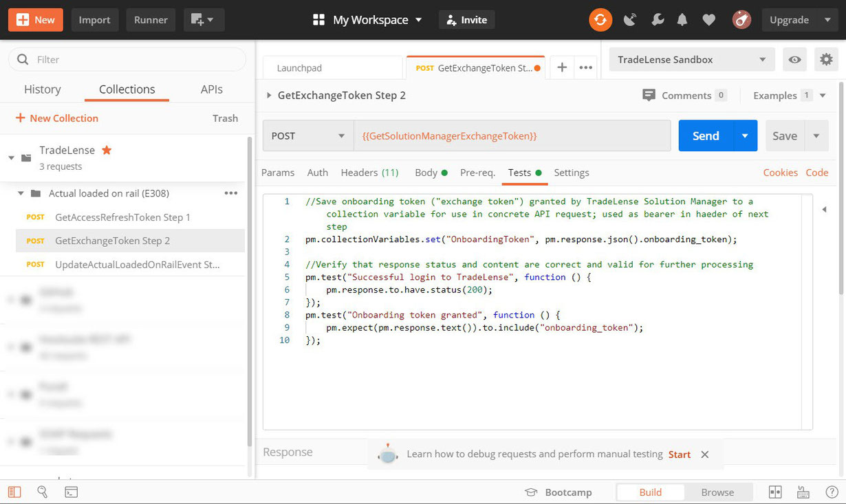The width and height of the screenshot is (846, 504).
Task: Open the notifications bell
Action: (x=682, y=20)
